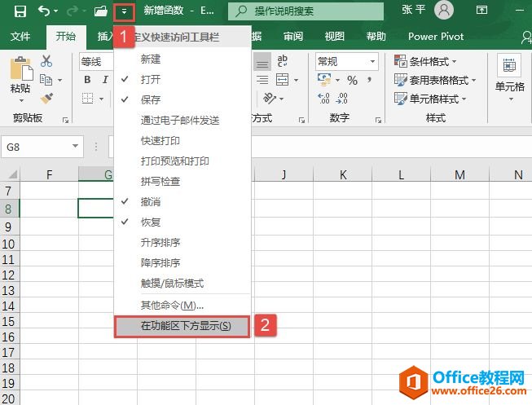This screenshot has height=405, width=532.
Task: Check 快速打印 menu option
Action: pyautogui.click(x=182, y=140)
